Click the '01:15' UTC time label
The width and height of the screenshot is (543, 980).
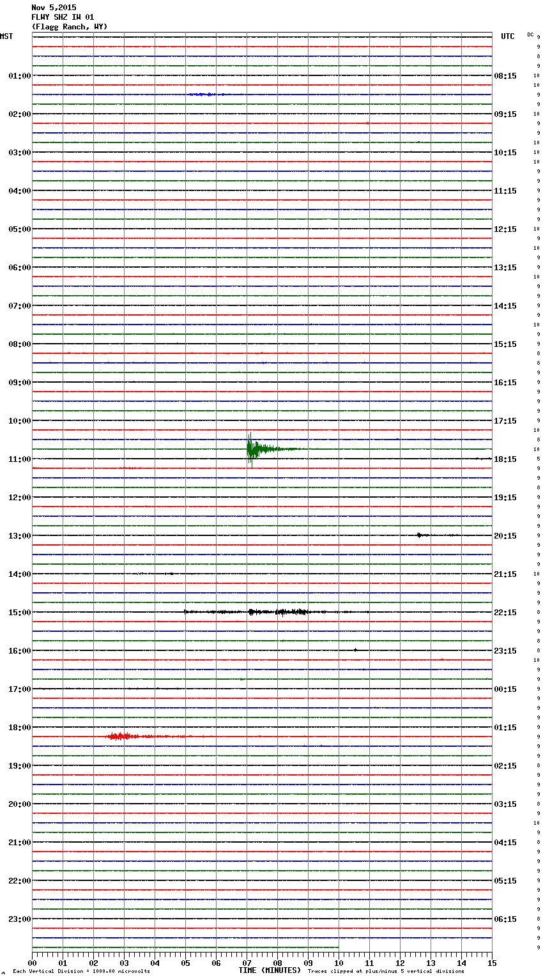click(x=505, y=728)
